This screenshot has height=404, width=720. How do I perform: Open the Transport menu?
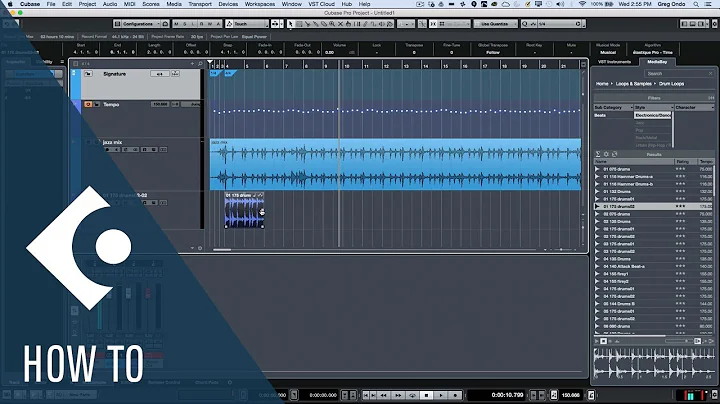[x=200, y=4]
